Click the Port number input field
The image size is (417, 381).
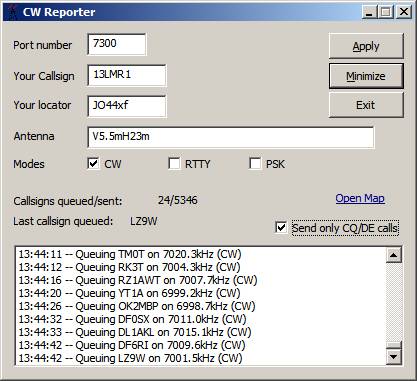(117, 44)
